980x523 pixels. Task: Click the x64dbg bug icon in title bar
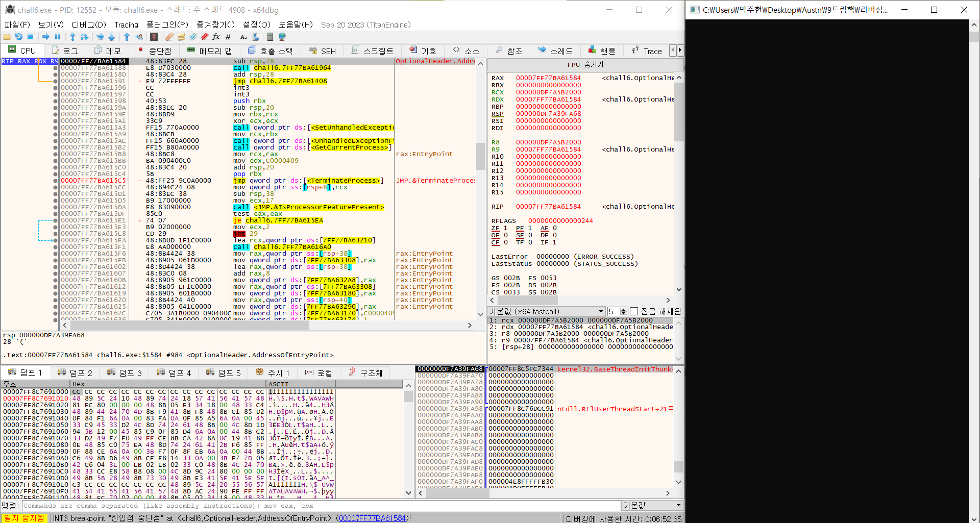coord(10,9)
